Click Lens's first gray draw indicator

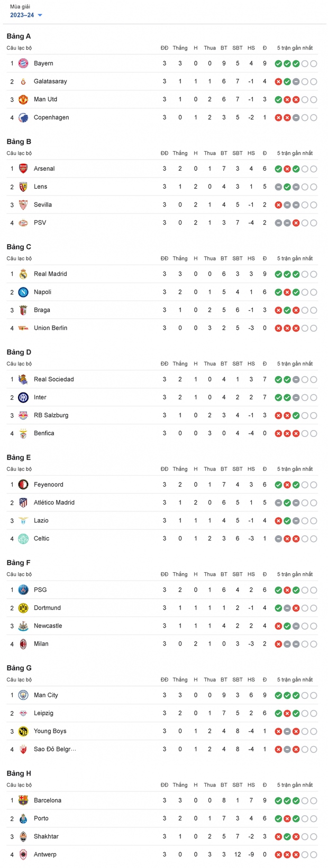point(278,187)
